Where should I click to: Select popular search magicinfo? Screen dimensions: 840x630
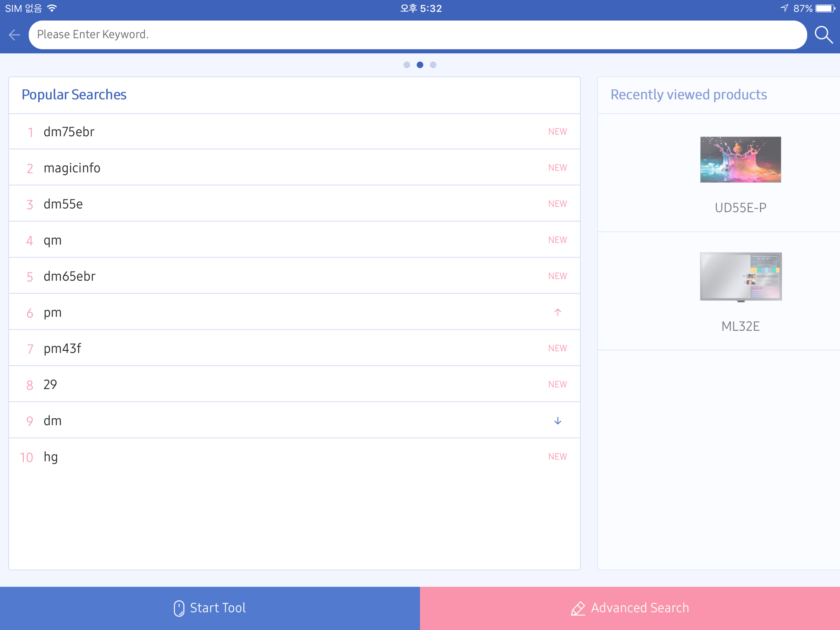pyautogui.click(x=72, y=168)
